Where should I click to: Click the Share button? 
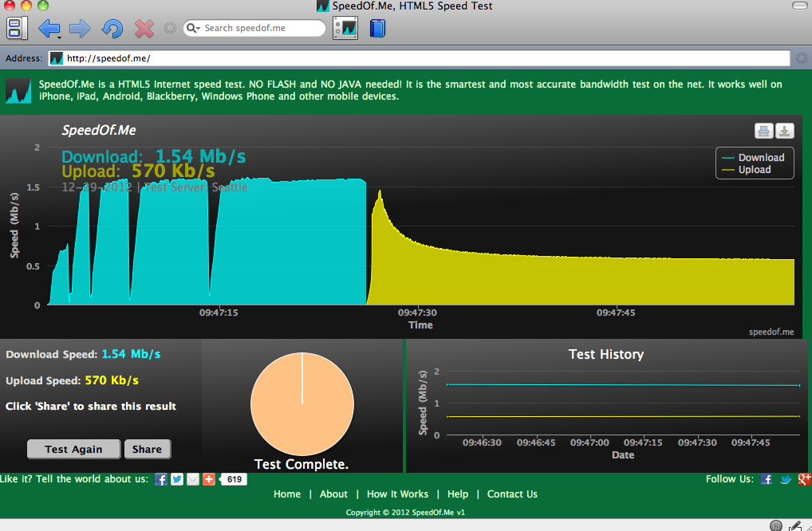147,449
